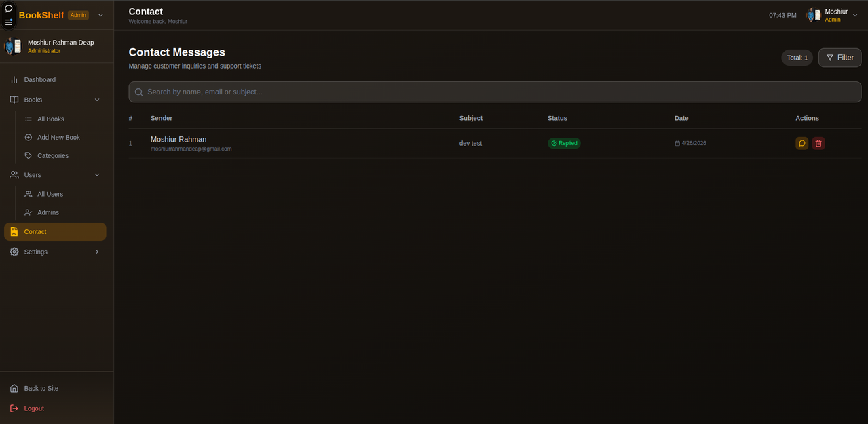Collapse the Books section chevron
Screen dimensions: 868x424
coord(97,100)
